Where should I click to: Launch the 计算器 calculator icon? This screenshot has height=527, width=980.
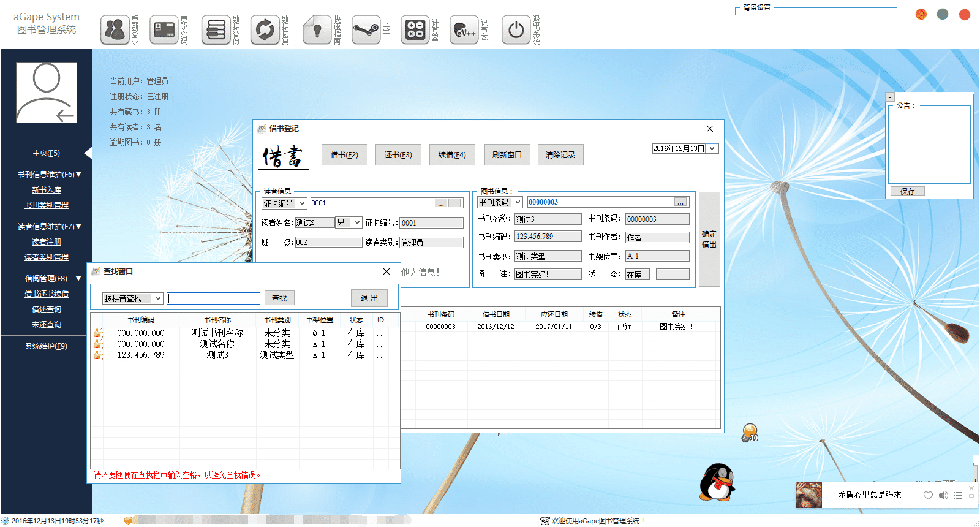click(x=415, y=29)
